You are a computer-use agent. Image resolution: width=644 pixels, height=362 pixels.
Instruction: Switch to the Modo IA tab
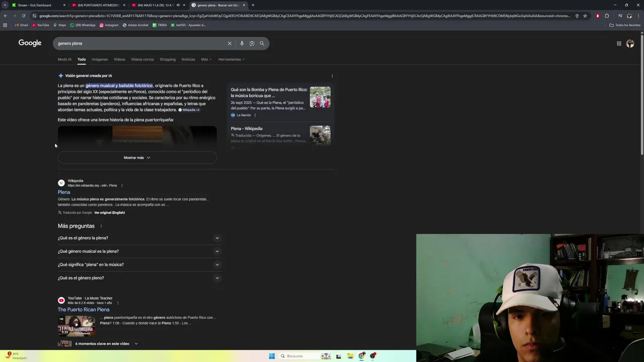pyautogui.click(x=64, y=59)
